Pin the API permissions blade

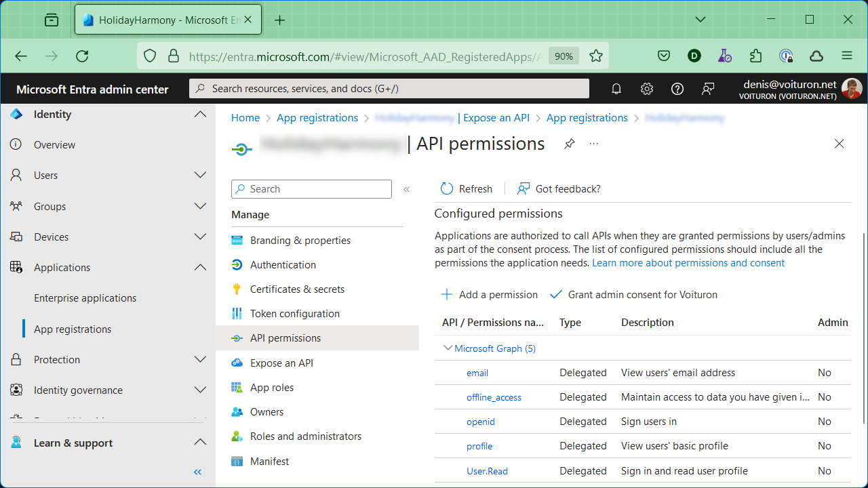click(x=570, y=144)
